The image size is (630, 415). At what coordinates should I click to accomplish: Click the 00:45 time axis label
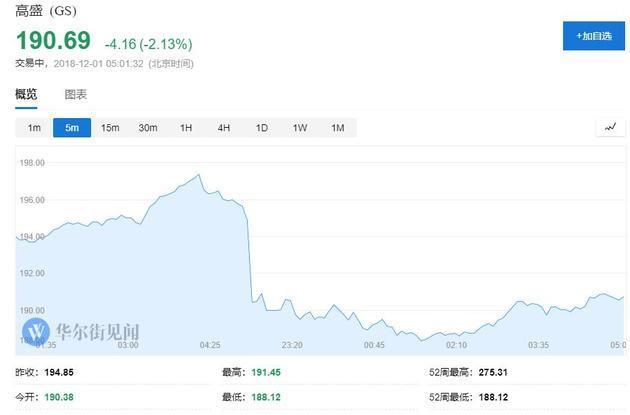click(x=374, y=345)
